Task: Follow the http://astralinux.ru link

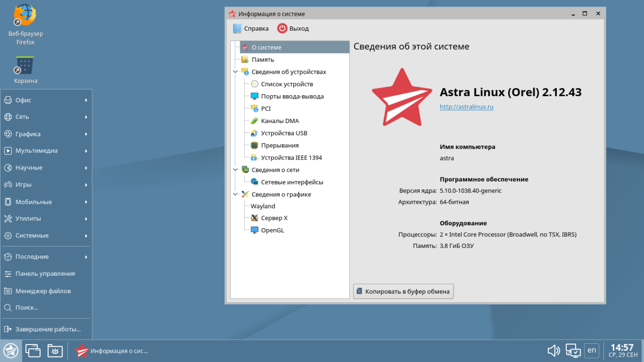Action: [466, 106]
